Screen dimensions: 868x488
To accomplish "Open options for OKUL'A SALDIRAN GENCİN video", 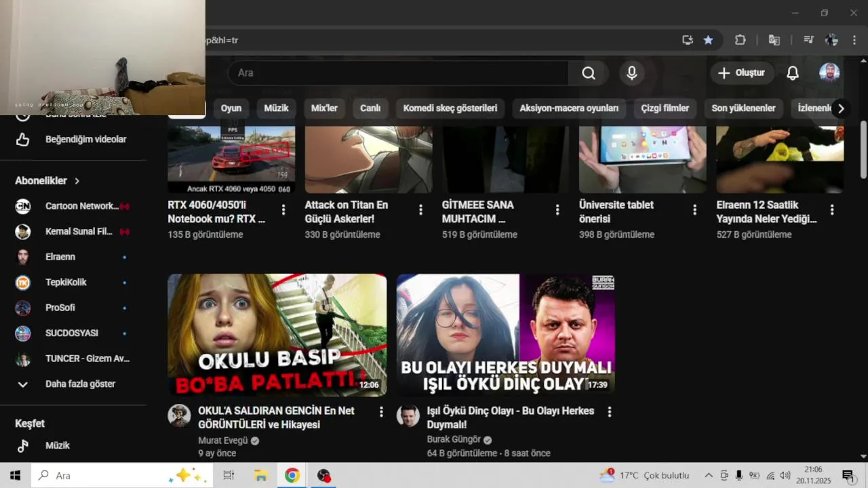I will (x=381, y=411).
